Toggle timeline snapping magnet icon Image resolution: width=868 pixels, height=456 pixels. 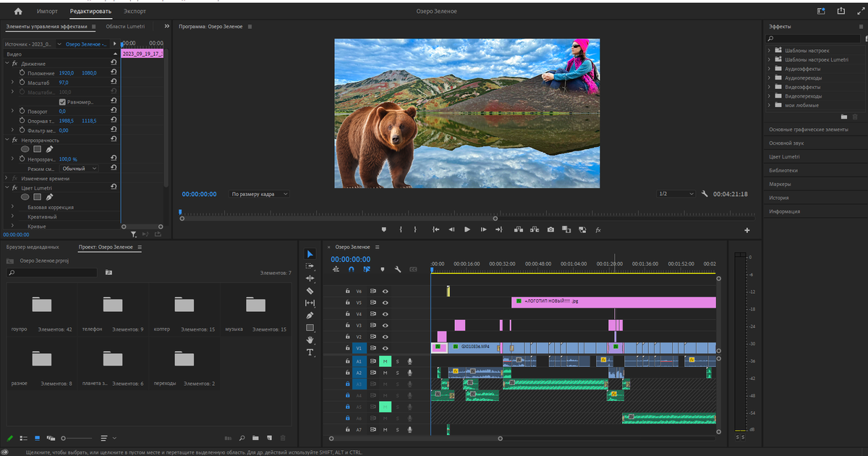(x=352, y=269)
